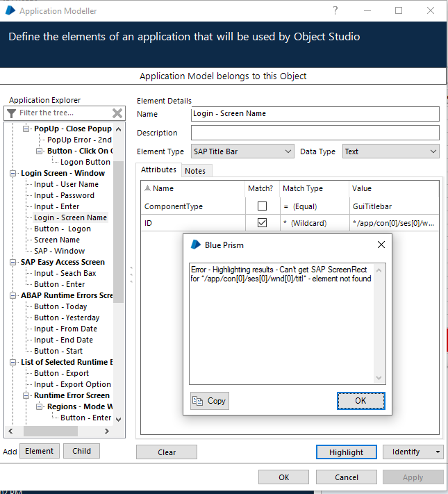Click error message scroll down arrow
The image size is (448, 494).
379,378
